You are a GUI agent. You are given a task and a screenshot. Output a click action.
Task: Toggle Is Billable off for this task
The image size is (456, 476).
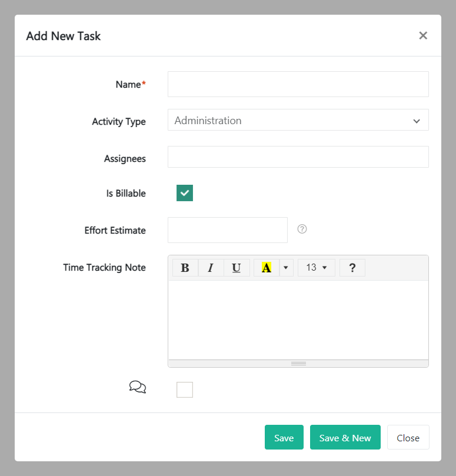coord(184,193)
